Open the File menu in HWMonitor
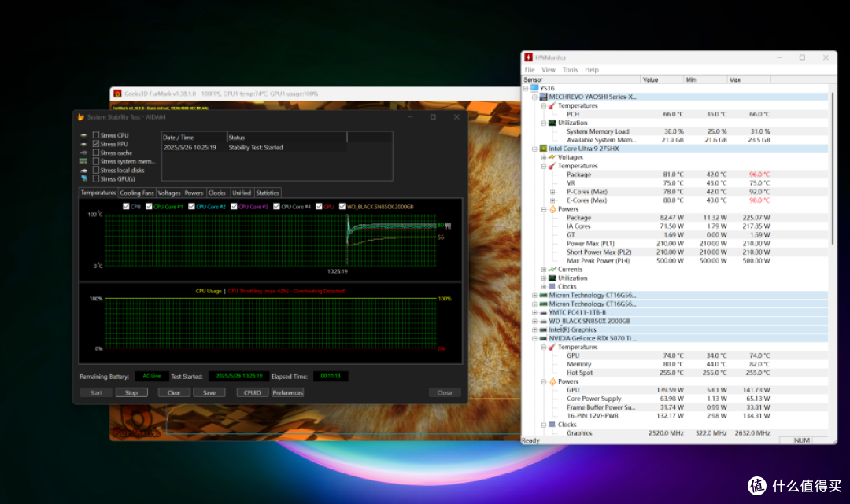 pyautogui.click(x=530, y=70)
